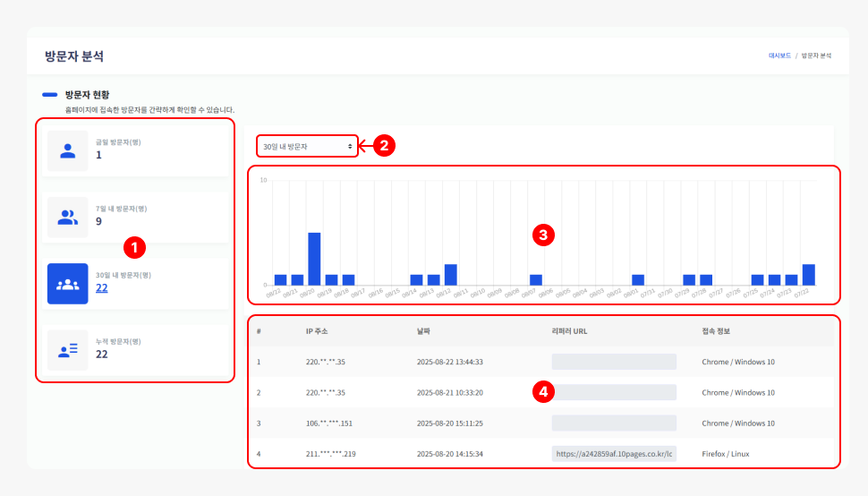Click the chart bar for 08/07

coord(536,279)
